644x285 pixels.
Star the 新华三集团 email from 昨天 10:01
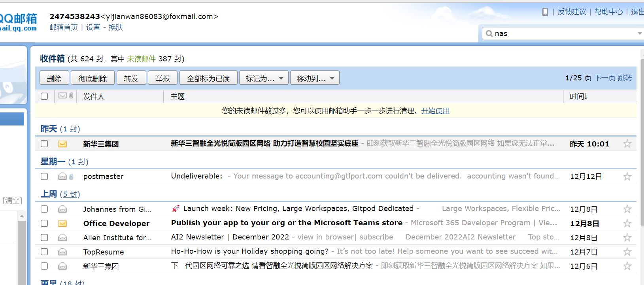pos(627,144)
